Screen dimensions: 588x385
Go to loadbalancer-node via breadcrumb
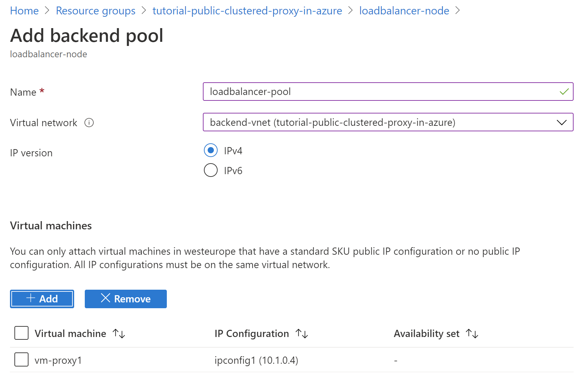(404, 10)
